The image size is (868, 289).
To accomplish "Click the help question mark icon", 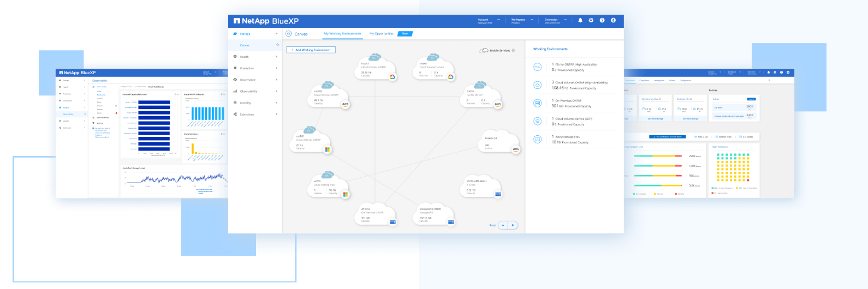I will (602, 20).
